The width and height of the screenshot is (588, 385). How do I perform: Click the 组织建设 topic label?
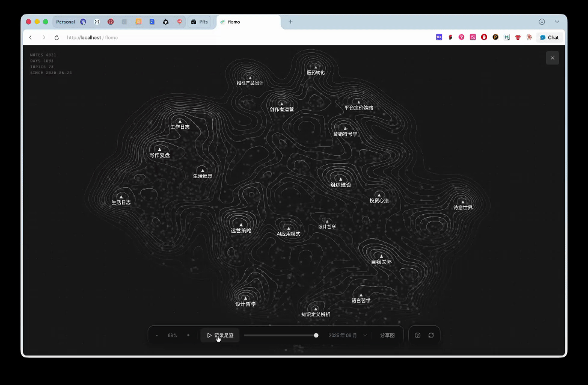point(341,185)
